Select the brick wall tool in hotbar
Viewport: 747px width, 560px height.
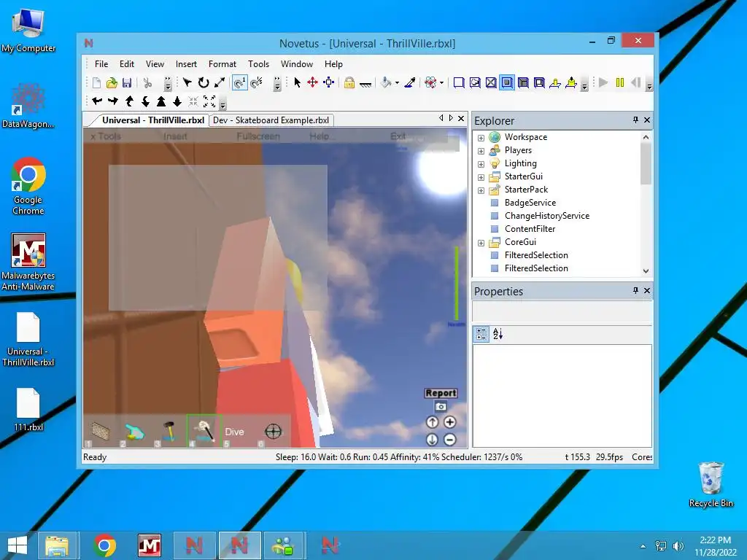pyautogui.click(x=100, y=431)
